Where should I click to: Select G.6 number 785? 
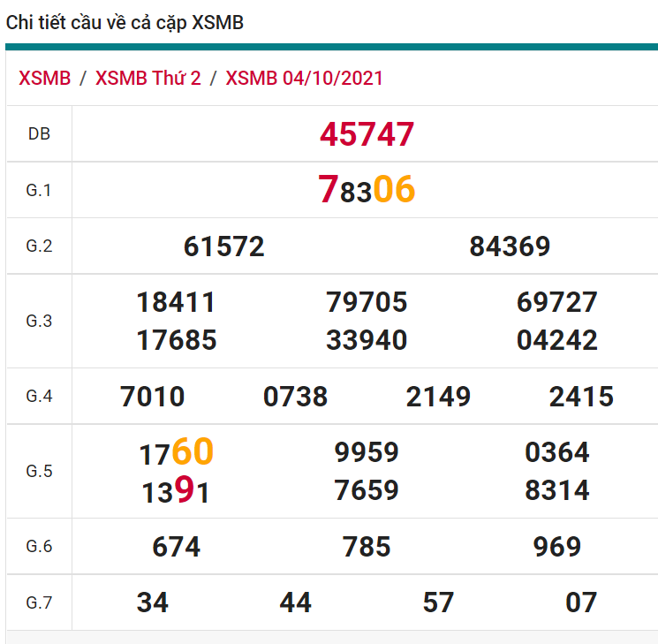click(367, 547)
